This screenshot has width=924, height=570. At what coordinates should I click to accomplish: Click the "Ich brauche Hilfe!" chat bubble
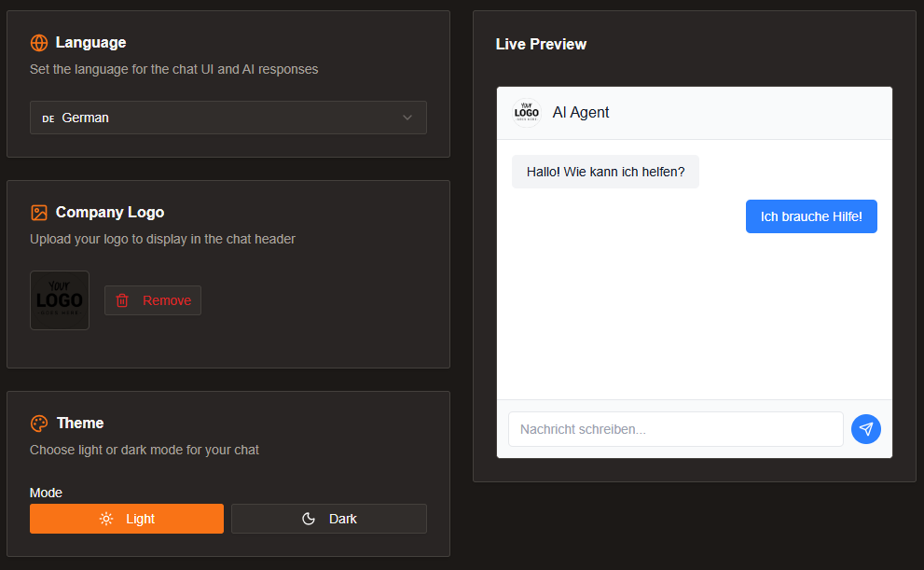(x=811, y=216)
